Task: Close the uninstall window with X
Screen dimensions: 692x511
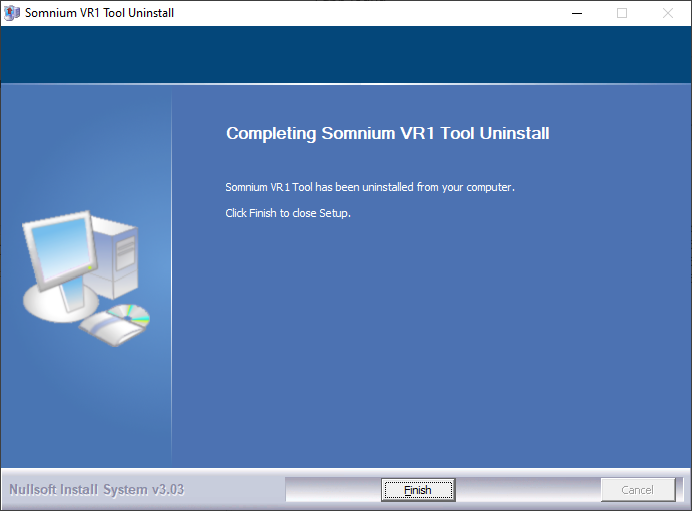Action: tap(668, 13)
